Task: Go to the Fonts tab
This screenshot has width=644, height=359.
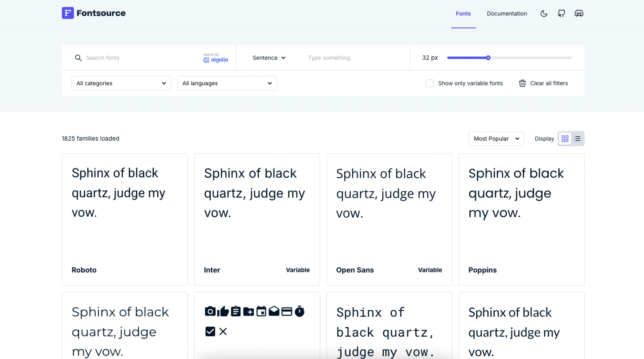Action: pyautogui.click(x=463, y=14)
